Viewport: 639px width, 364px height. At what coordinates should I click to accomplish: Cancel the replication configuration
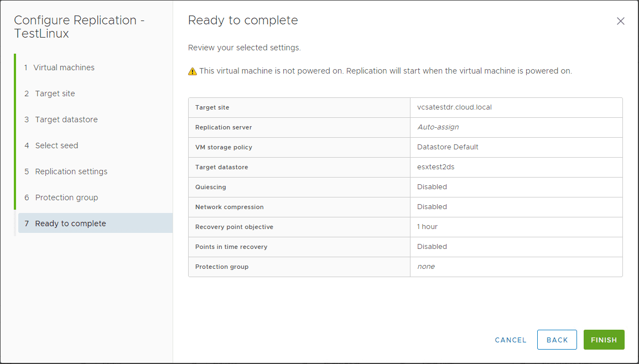(x=510, y=340)
